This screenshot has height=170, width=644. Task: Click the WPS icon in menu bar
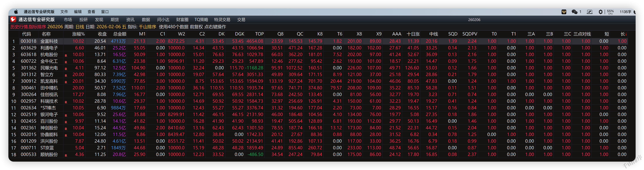pos(564,12)
